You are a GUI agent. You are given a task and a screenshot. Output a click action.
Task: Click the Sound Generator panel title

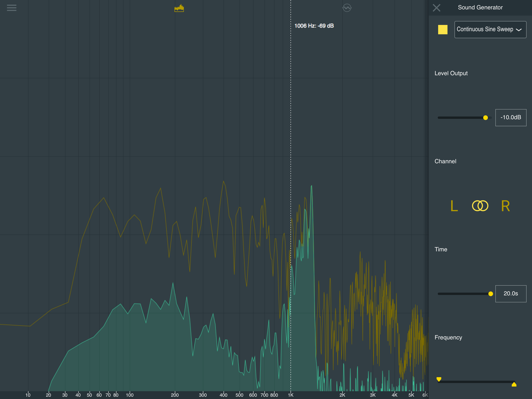480,7
